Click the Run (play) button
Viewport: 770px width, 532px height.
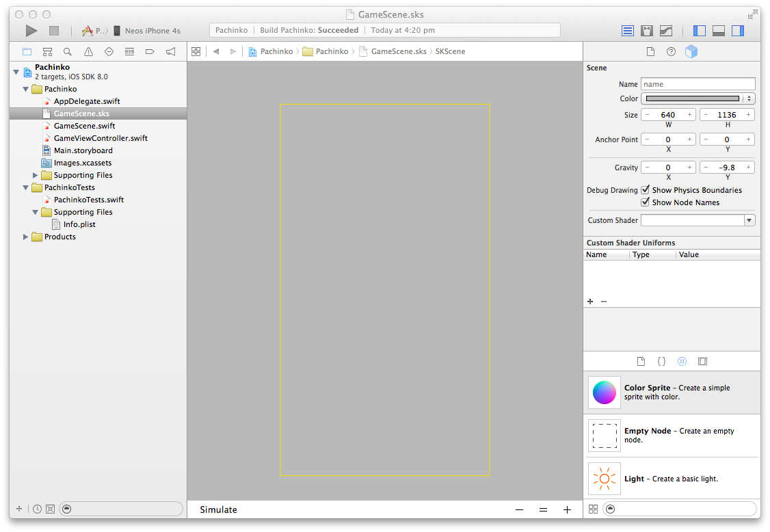31,31
